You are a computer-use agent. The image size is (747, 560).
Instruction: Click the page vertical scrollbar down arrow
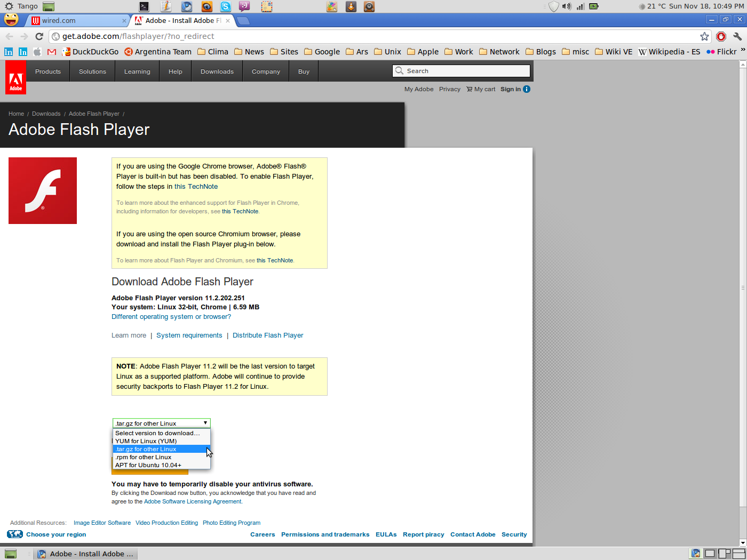(743, 542)
